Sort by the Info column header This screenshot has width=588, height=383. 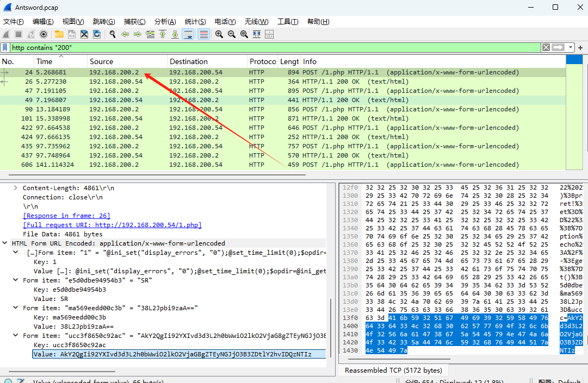(x=432, y=61)
